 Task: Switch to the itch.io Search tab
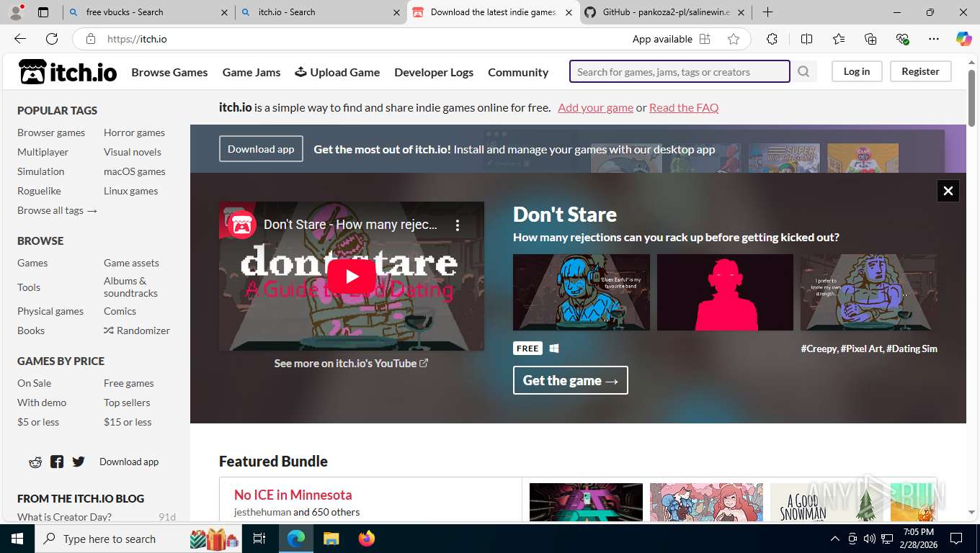[x=321, y=12]
